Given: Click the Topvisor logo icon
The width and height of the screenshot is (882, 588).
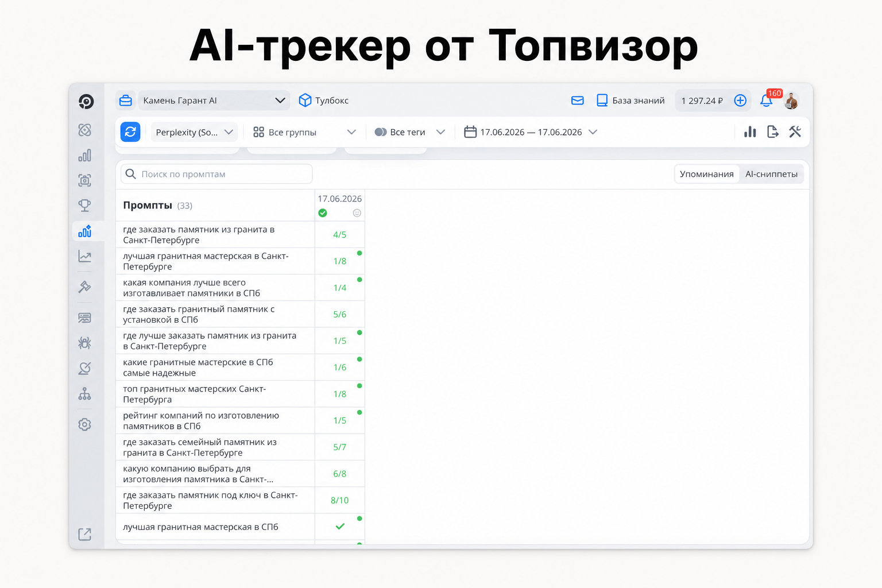Looking at the screenshot, I should [86, 102].
